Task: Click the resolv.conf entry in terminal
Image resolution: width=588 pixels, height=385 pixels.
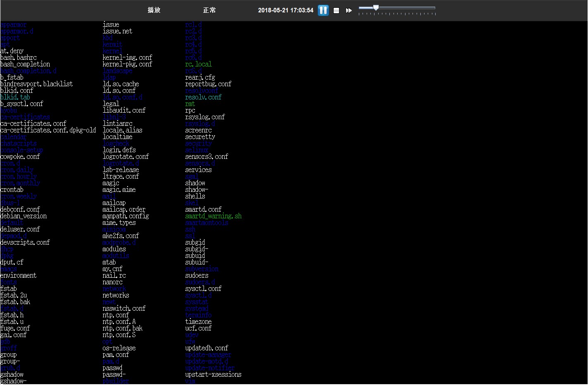Action: 203,97
